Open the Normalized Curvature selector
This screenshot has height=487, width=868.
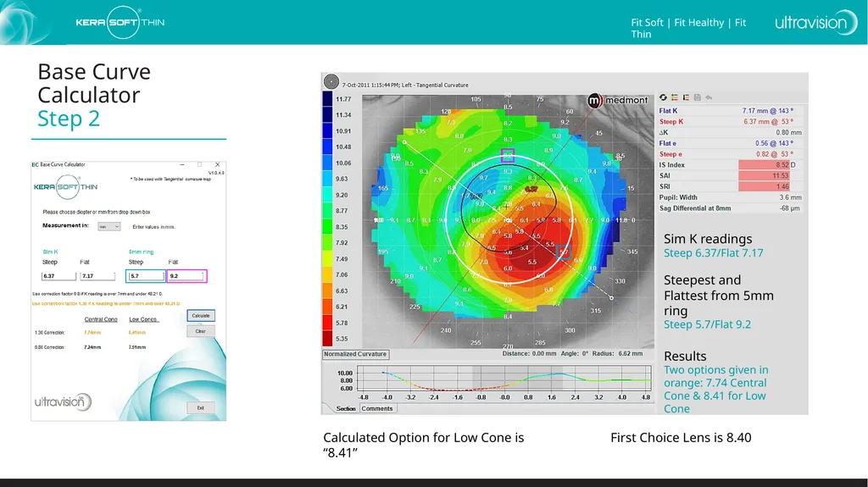tap(355, 354)
